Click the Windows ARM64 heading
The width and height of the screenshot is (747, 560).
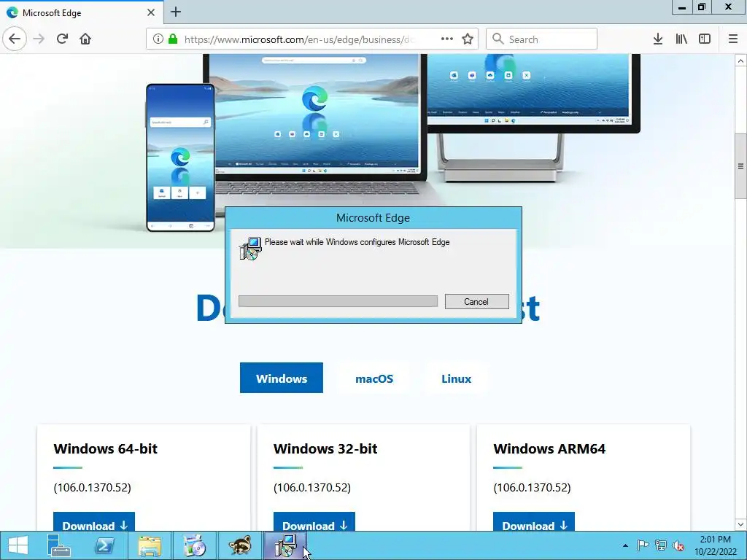click(x=549, y=448)
